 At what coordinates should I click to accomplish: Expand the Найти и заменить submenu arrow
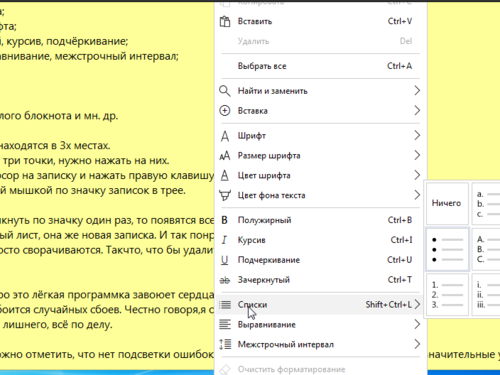(x=417, y=91)
